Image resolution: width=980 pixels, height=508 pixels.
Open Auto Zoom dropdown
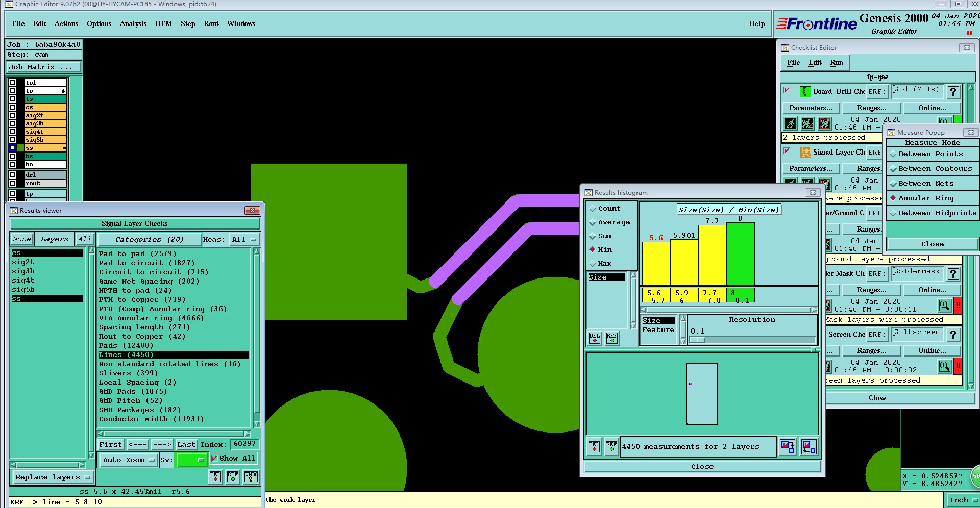129,460
